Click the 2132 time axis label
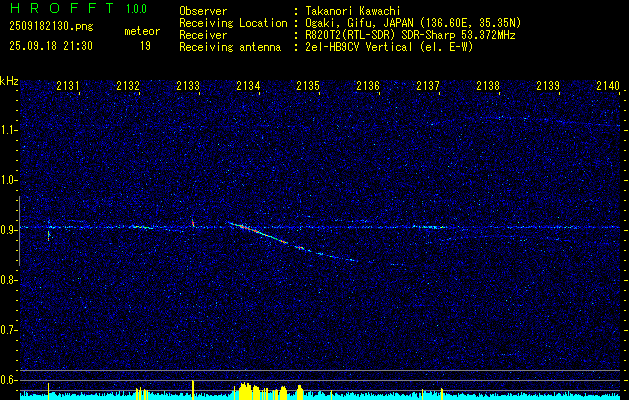 pos(128,85)
